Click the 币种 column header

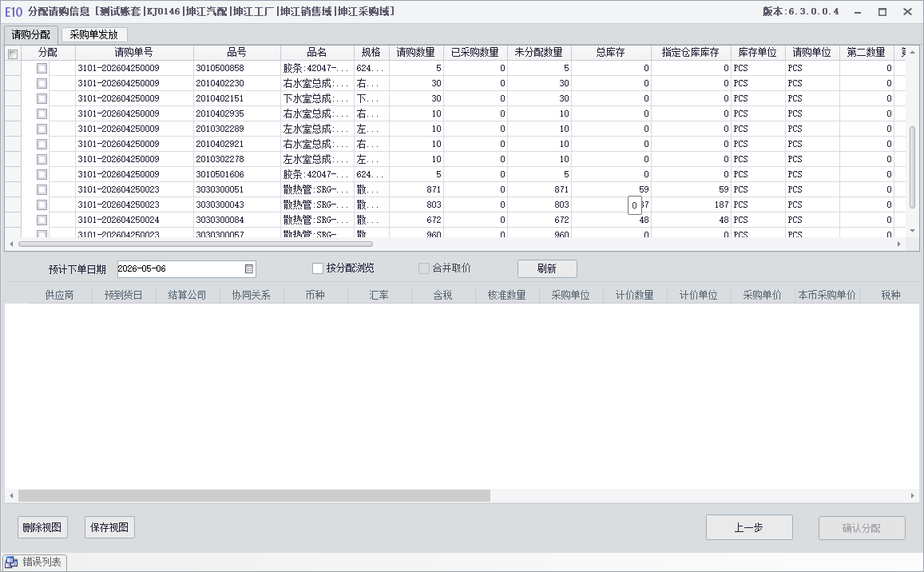(x=315, y=295)
